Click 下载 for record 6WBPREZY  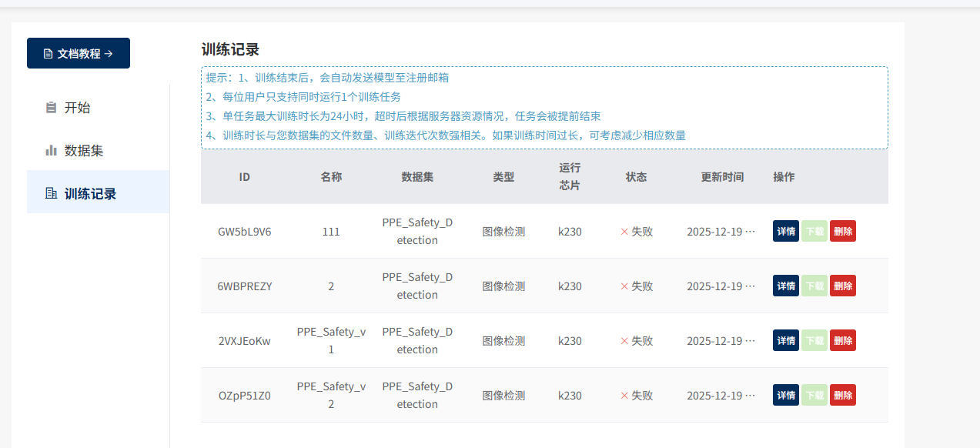pyautogui.click(x=814, y=286)
